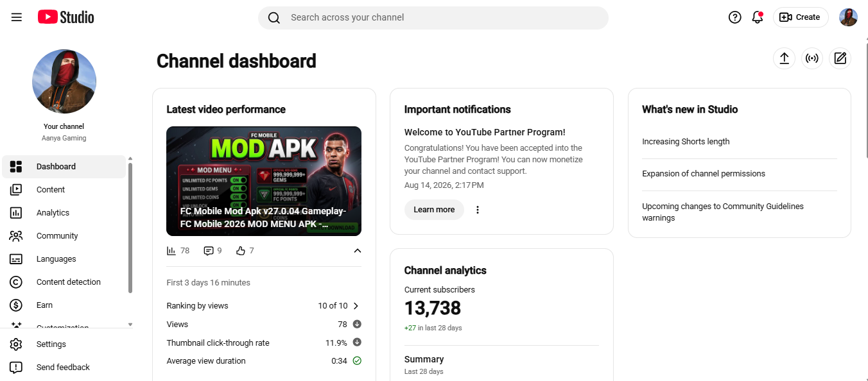Click the Content detection copyright icon
The width and height of the screenshot is (868, 381).
(16, 282)
